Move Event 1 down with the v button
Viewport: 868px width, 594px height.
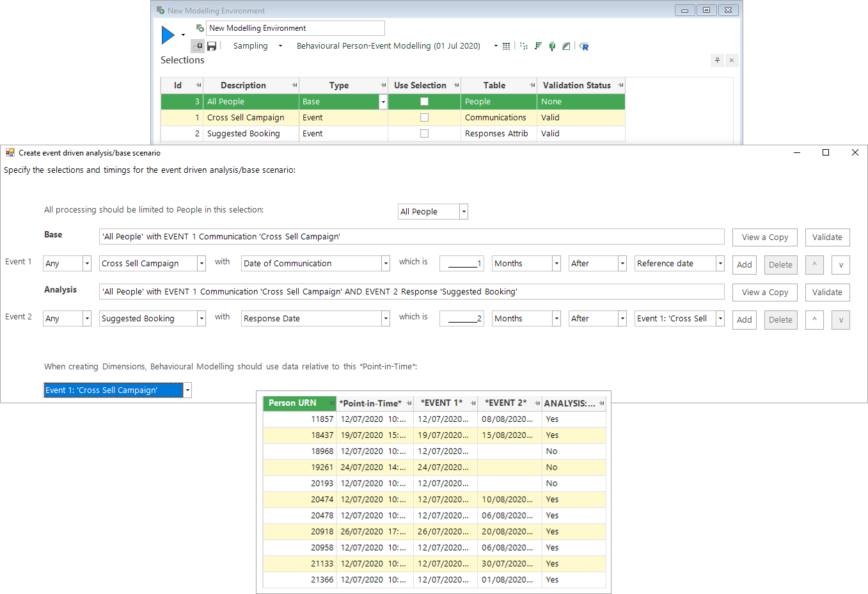[841, 264]
